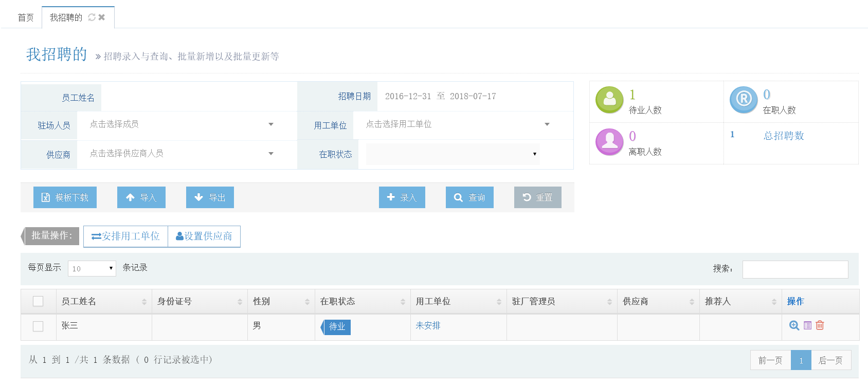
Task: Close the 我招聘的 tab
Action: [102, 17]
